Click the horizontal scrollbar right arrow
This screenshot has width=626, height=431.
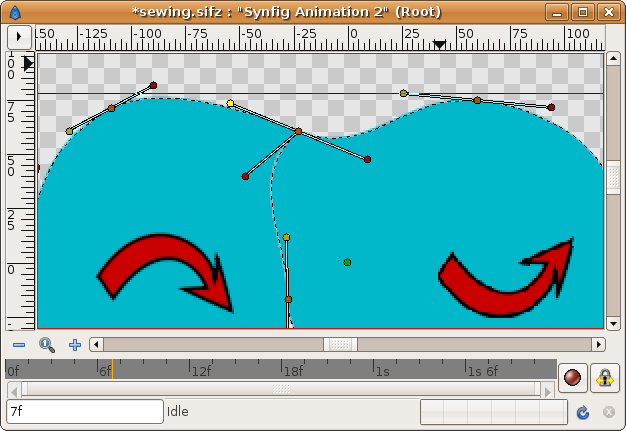[x=598, y=344]
